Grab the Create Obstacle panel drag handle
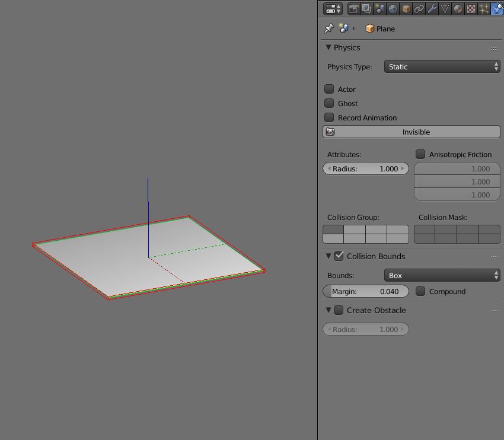 click(495, 311)
